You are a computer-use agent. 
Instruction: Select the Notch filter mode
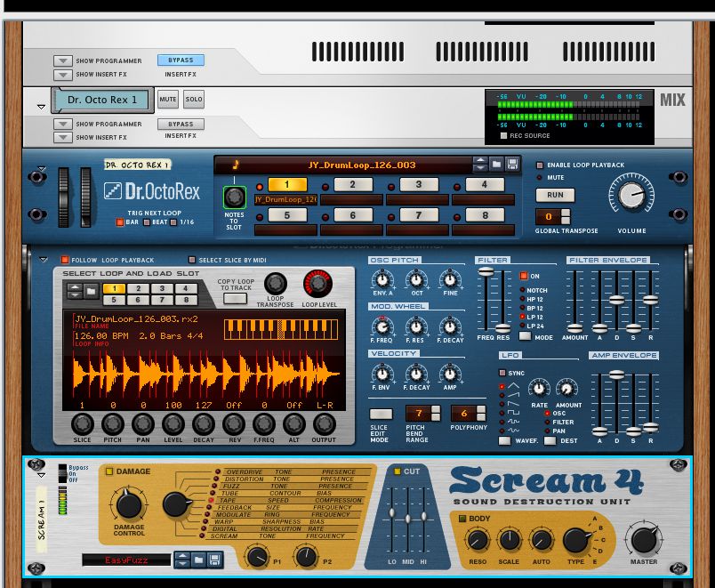[x=522, y=290]
